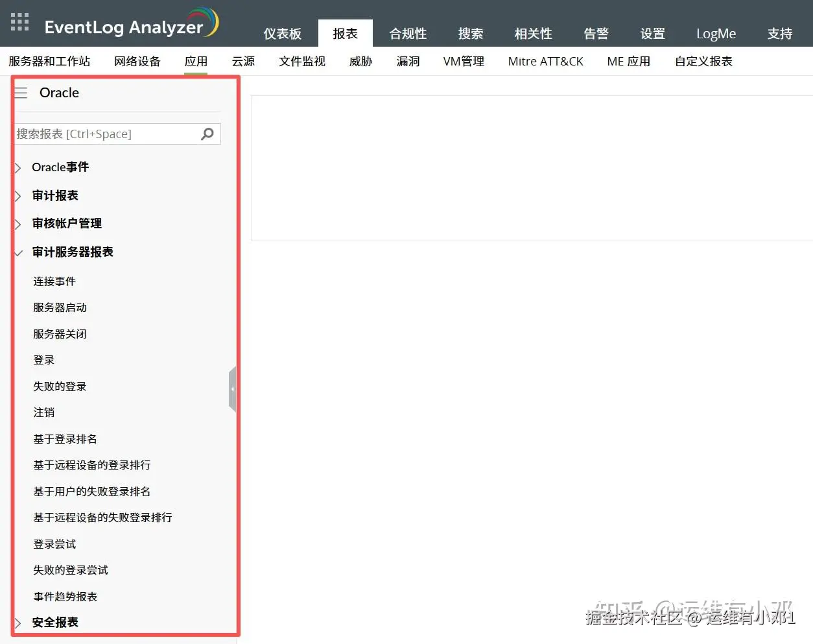Screen dimensions: 813x644
Task: Open the 基于远程设备的登录排行 report
Action: (x=91, y=465)
